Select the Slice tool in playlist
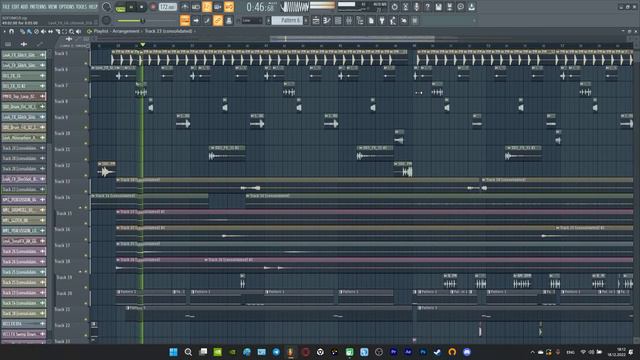The image size is (640, 360). point(58,31)
